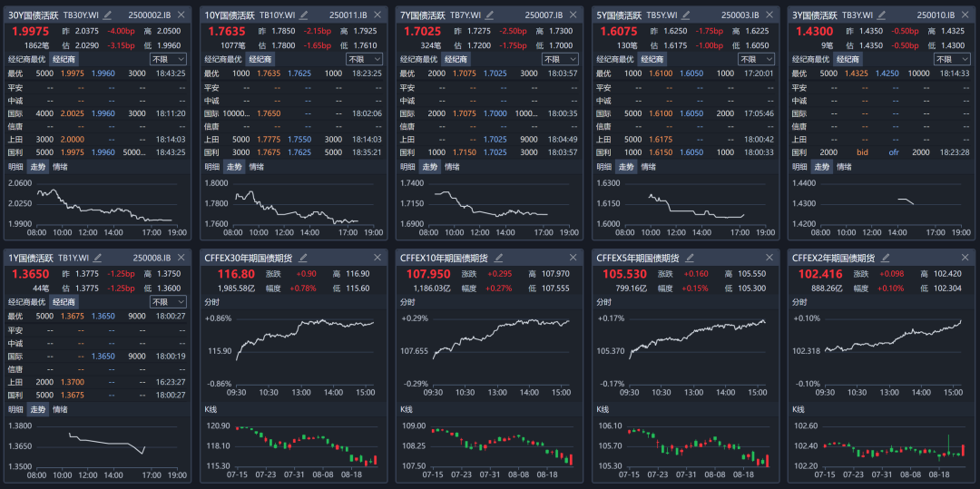Switch to 明细 tab in 3Y panel

pos(800,167)
